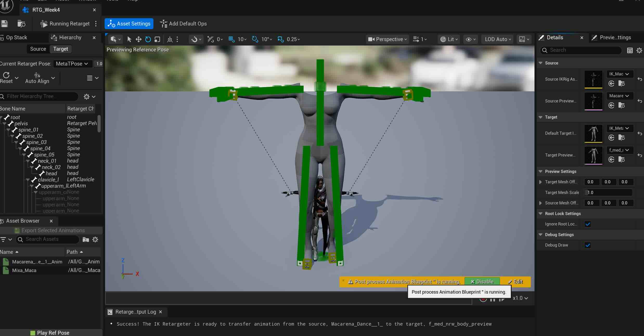644x336 pixels.
Task: Click the Add Default Ops icon
Action: point(163,24)
